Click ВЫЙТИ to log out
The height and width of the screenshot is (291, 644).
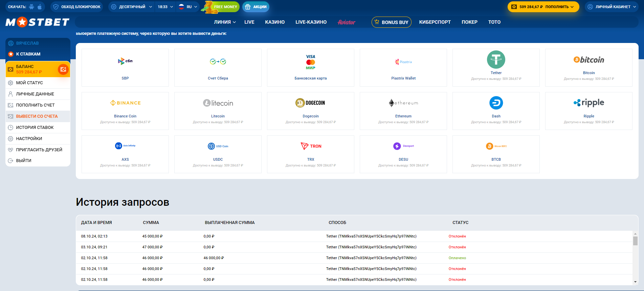(38, 160)
